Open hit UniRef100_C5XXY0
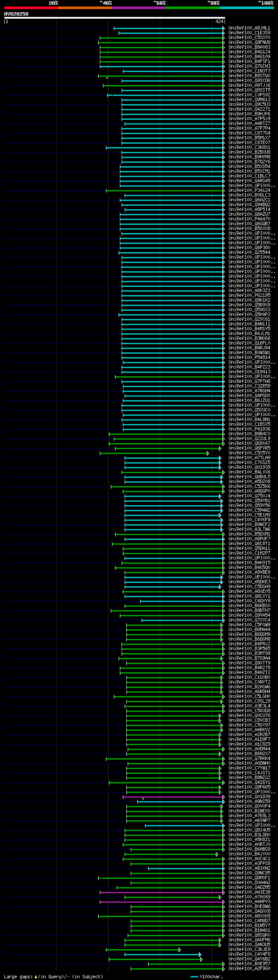 click(x=249, y=37)
